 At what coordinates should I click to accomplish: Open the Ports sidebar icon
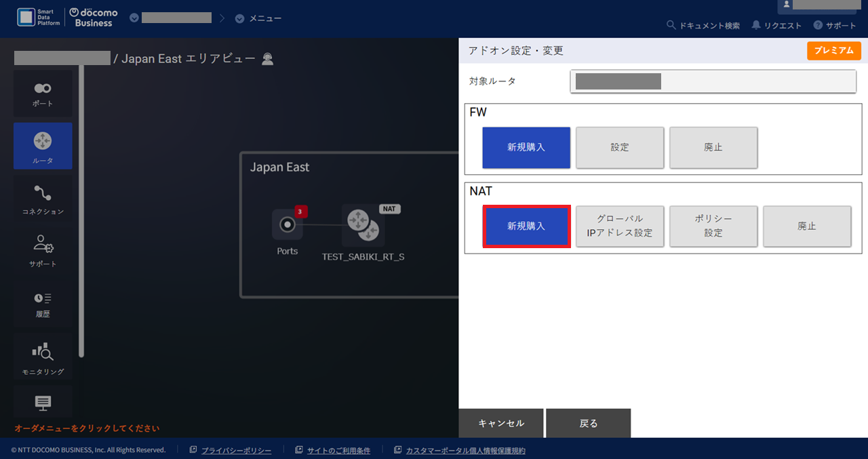(x=43, y=94)
